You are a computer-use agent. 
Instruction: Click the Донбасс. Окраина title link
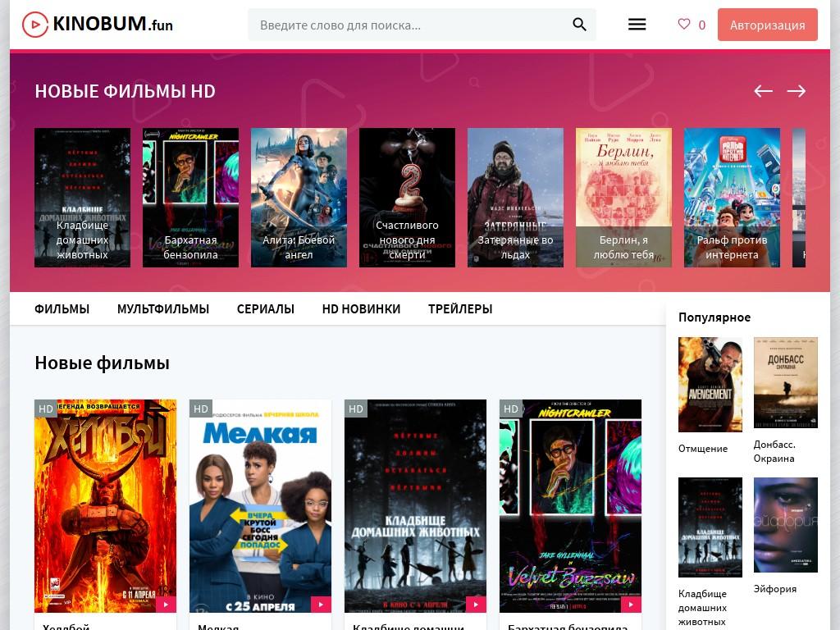(774, 451)
